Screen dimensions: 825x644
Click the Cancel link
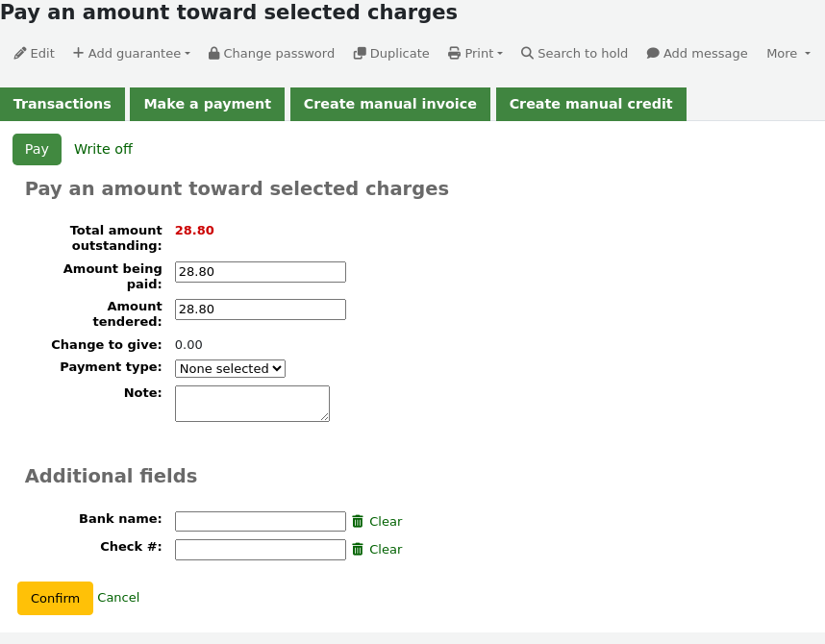pyautogui.click(x=118, y=598)
